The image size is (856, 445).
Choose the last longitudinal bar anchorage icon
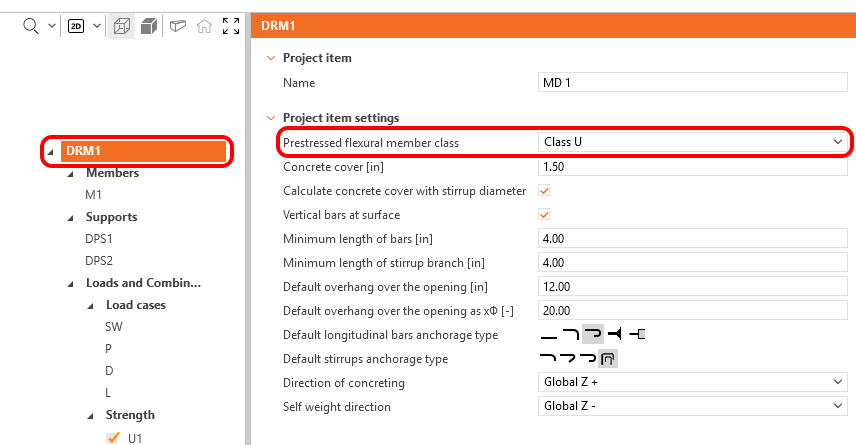pos(637,335)
